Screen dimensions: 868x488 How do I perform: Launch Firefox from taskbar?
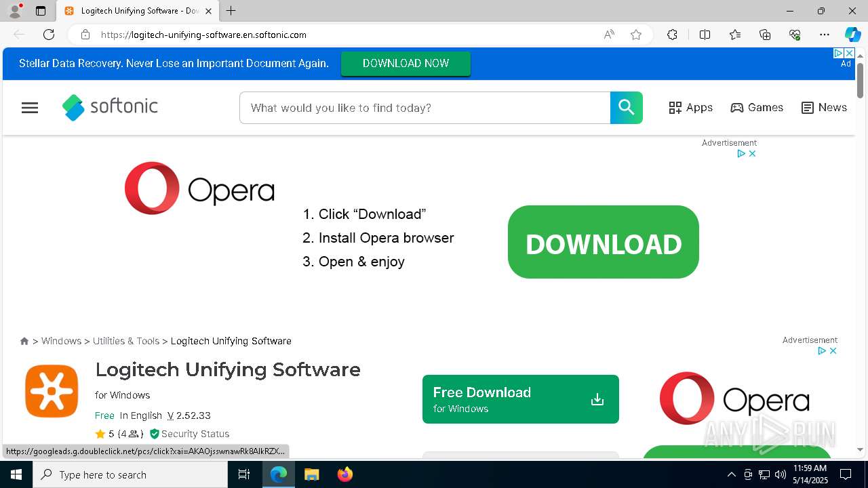(x=345, y=474)
